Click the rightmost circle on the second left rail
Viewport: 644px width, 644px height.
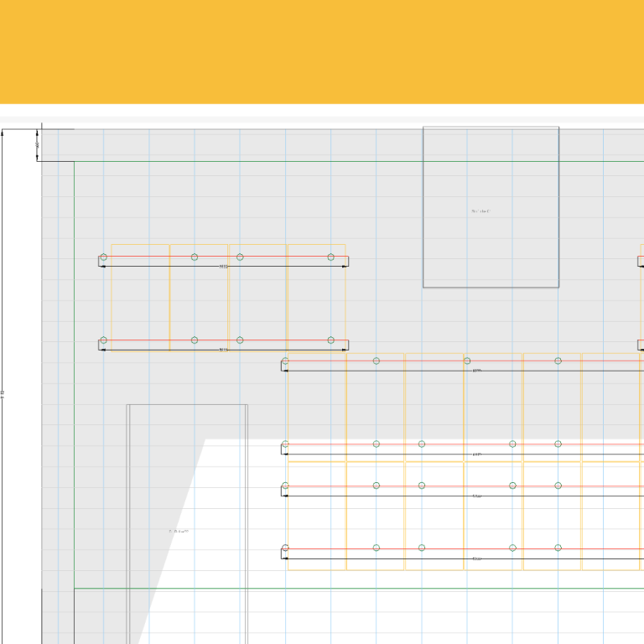coord(330,340)
